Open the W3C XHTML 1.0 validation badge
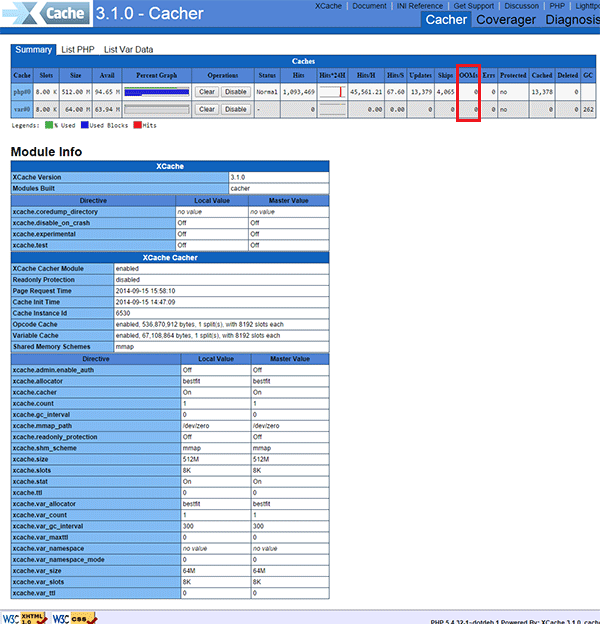The width and height of the screenshot is (600, 624). (x=25, y=618)
